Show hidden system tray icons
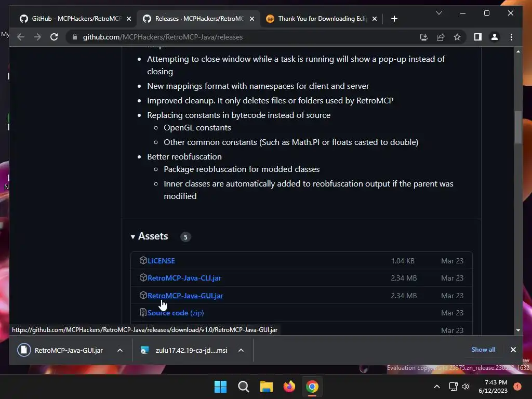 click(437, 387)
